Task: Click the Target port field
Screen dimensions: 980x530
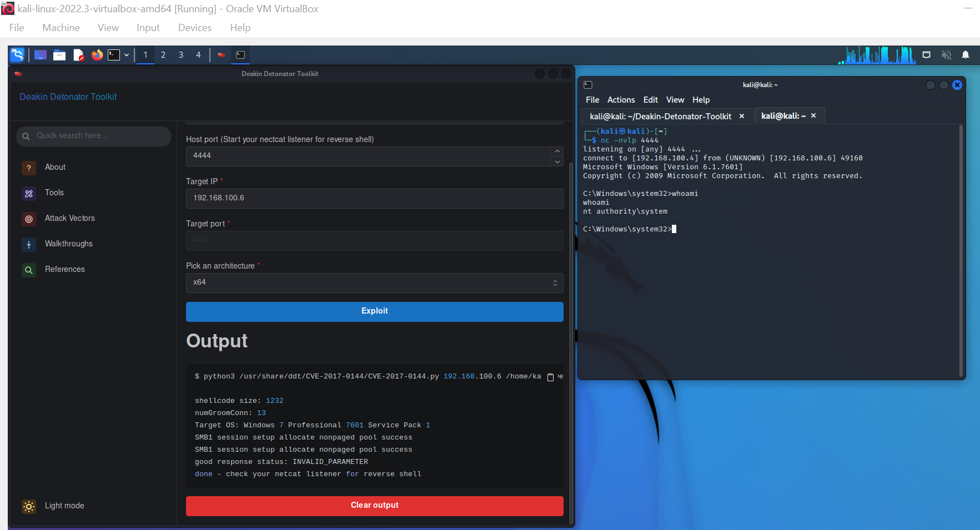Action: point(375,240)
